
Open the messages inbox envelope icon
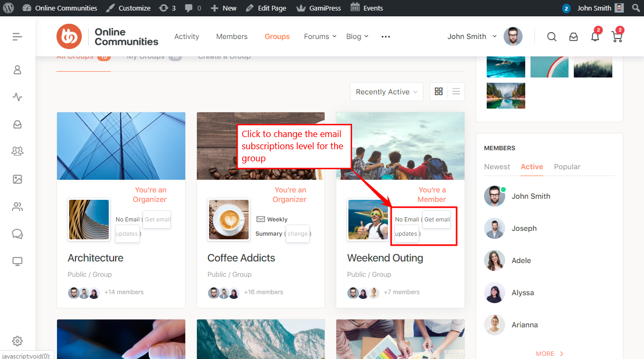[x=573, y=36]
